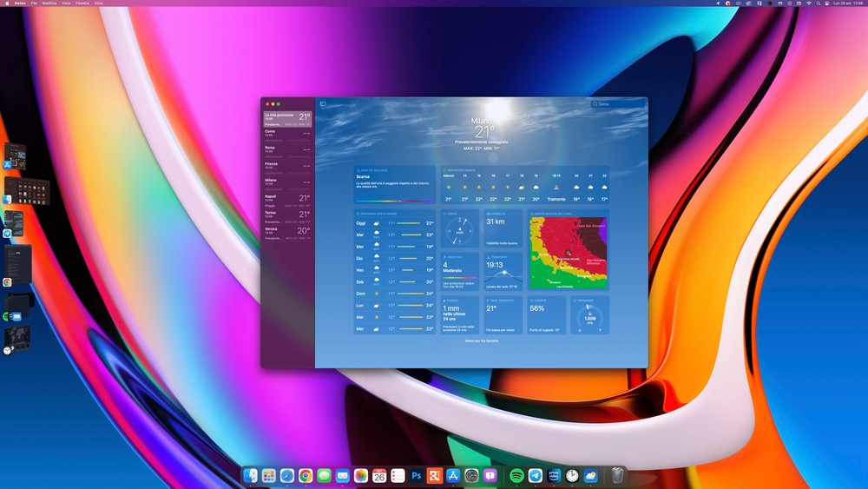Click the wind compass tile

(x=458, y=229)
